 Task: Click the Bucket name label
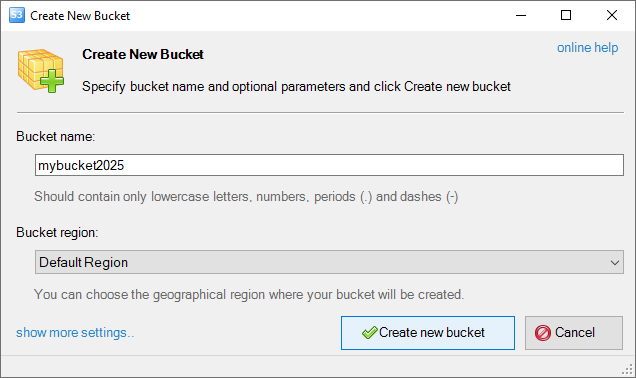coord(56,136)
